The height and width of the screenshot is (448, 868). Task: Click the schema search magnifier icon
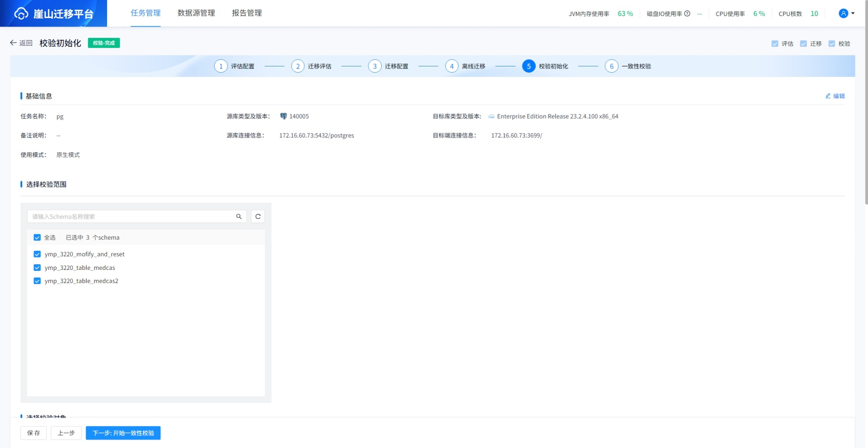click(239, 217)
